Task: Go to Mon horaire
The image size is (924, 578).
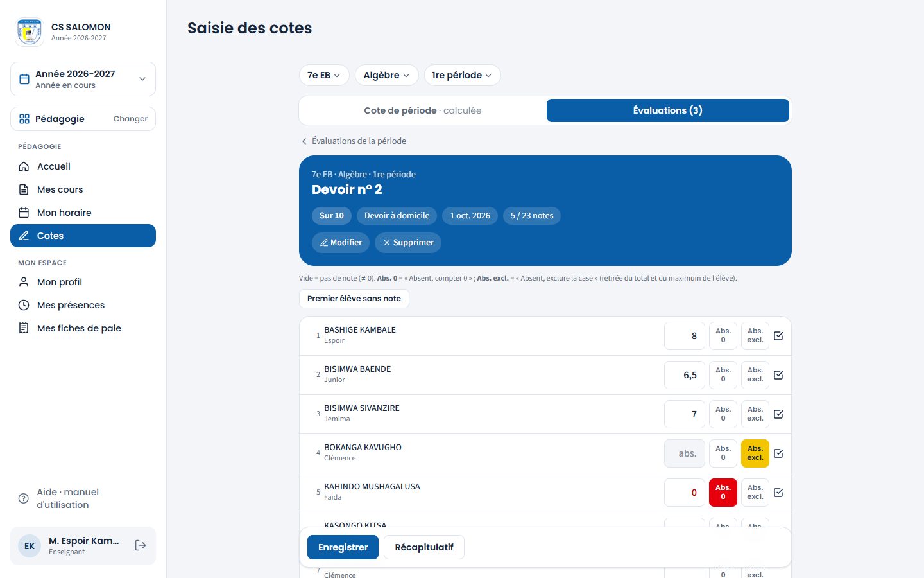Action: click(x=83, y=213)
